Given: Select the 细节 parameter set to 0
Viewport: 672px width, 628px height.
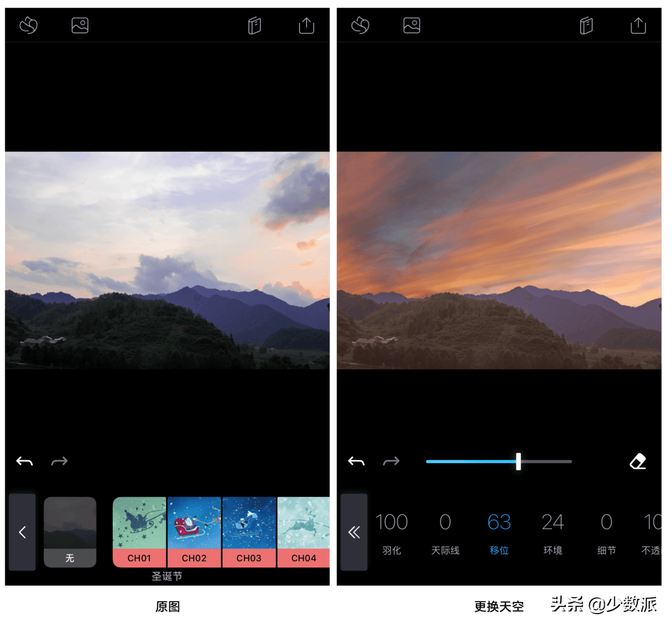Looking at the screenshot, I should (607, 534).
